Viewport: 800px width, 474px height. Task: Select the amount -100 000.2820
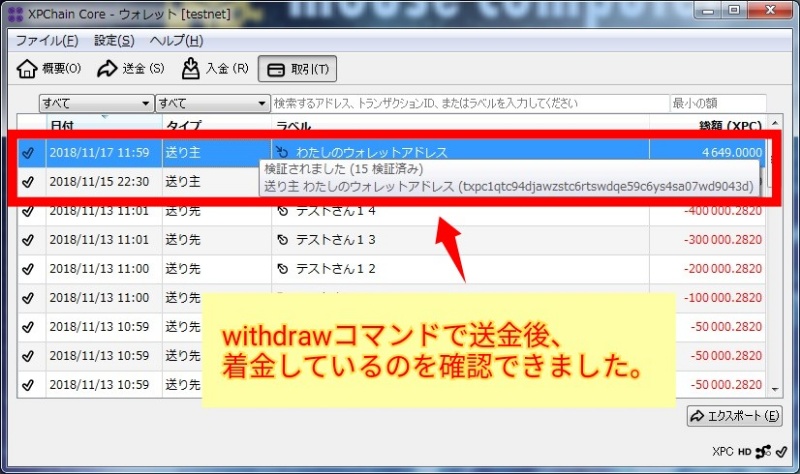[x=723, y=298]
